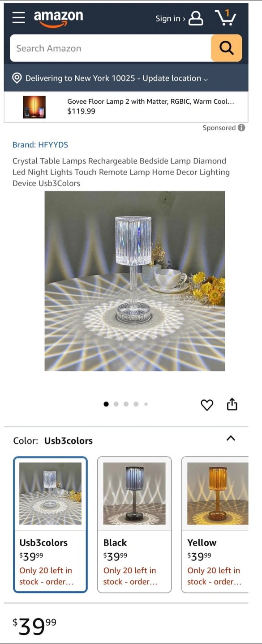Open the account profile icon
The image size is (262, 644).
pyautogui.click(x=196, y=18)
